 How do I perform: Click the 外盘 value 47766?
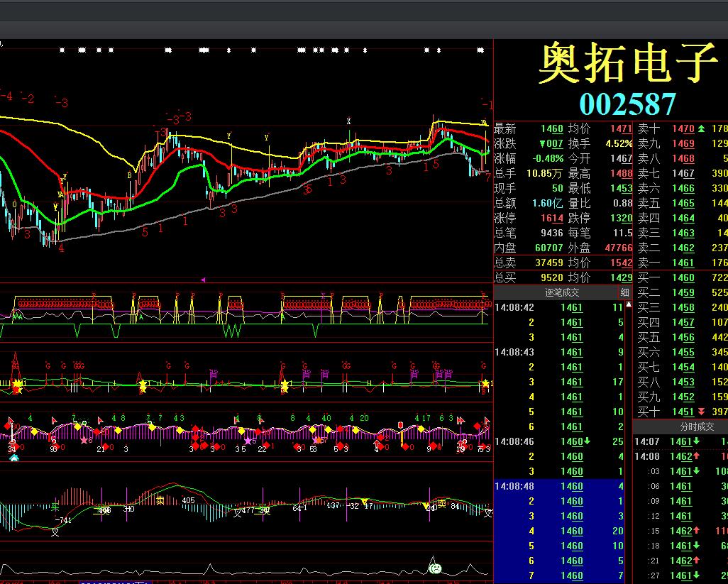[619, 248]
